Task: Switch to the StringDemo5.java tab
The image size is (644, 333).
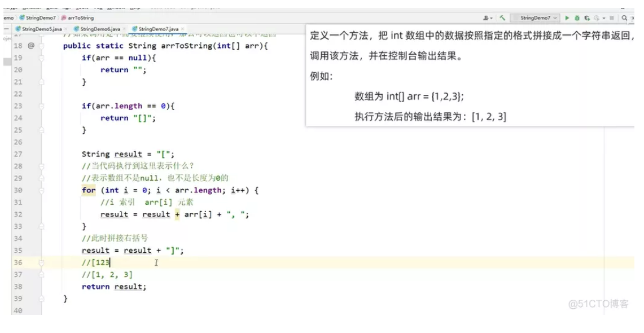Action: click(x=39, y=29)
